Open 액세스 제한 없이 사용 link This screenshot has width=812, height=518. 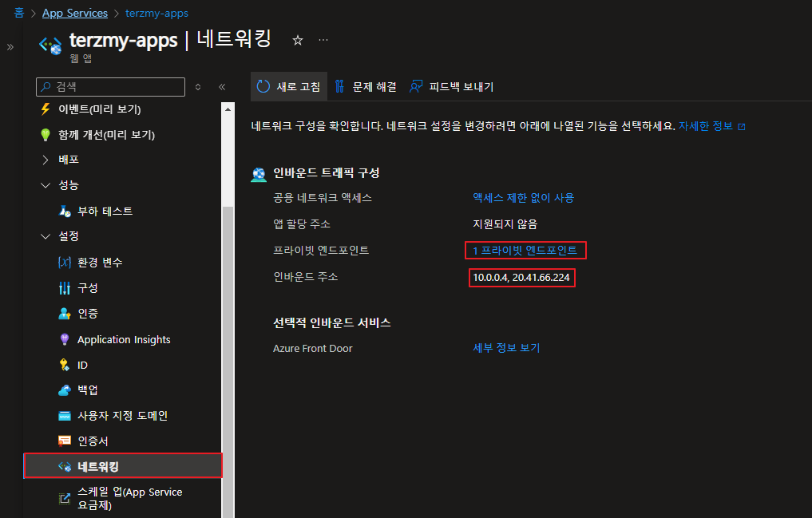tap(524, 198)
